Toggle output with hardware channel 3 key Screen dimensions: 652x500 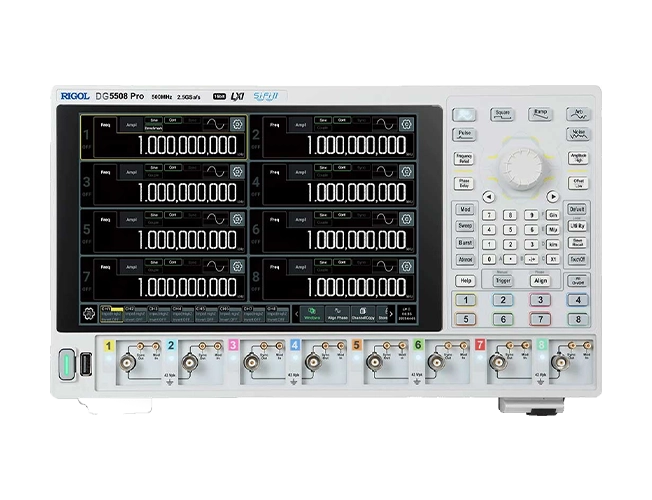coord(540,300)
